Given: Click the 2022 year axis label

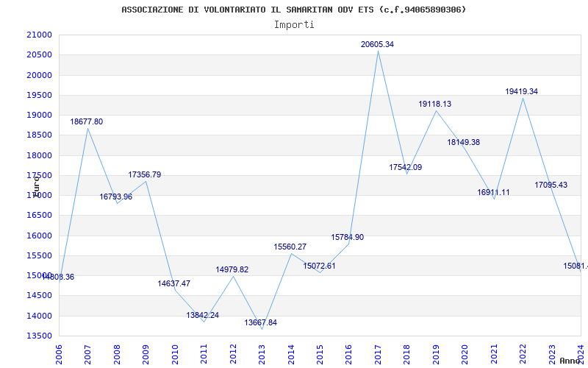Looking at the screenshot, I should pos(523,354).
